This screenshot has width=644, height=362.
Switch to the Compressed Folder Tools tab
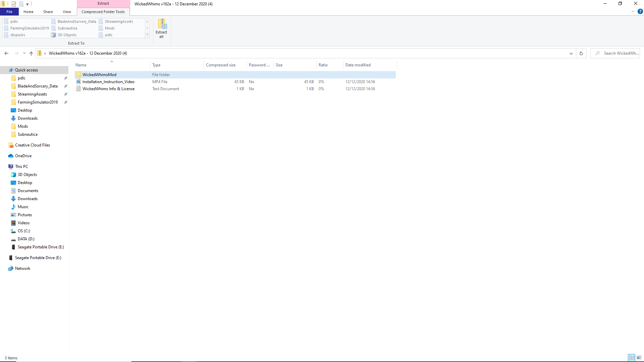[103, 12]
